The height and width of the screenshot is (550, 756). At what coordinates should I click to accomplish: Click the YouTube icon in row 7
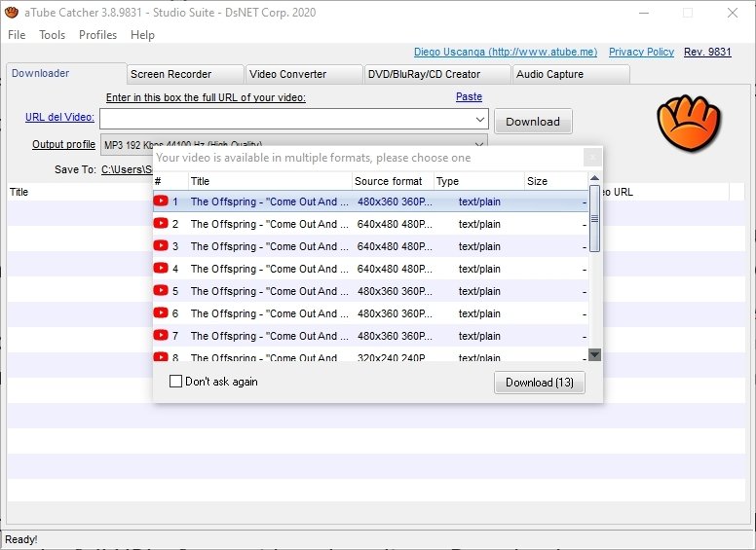point(161,335)
